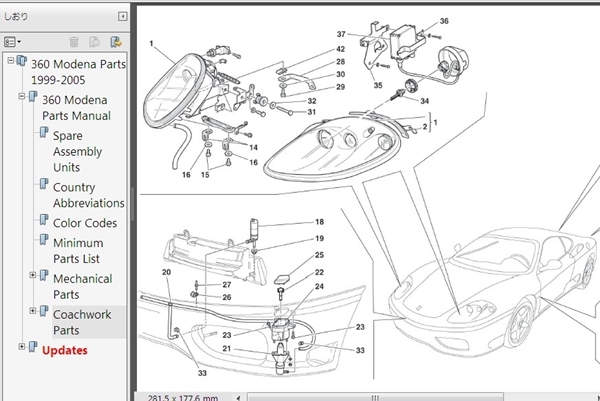Click part number 28 in the diagram
Image resolution: width=600 pixels, height=401 pixels.
point(340,62)
